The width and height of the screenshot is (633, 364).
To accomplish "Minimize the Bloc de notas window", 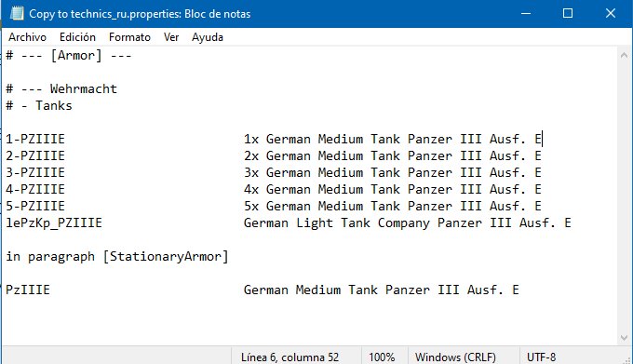I will [526, 13].
